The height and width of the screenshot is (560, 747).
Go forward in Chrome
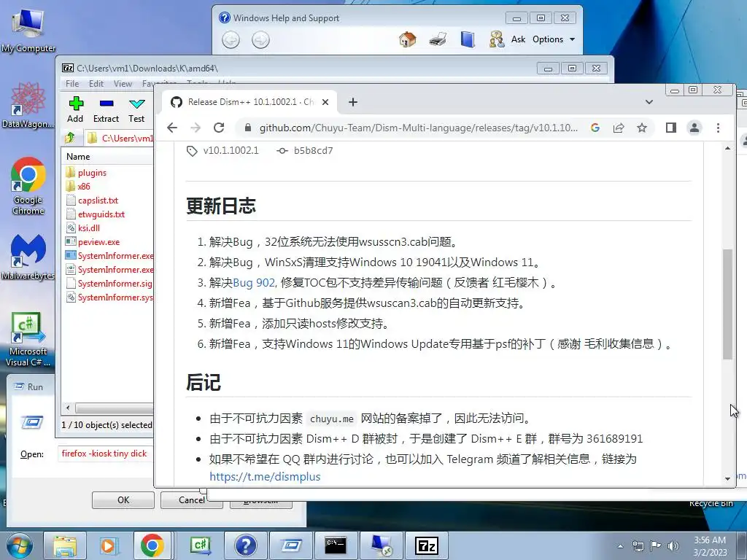click(x=196, y=128)
